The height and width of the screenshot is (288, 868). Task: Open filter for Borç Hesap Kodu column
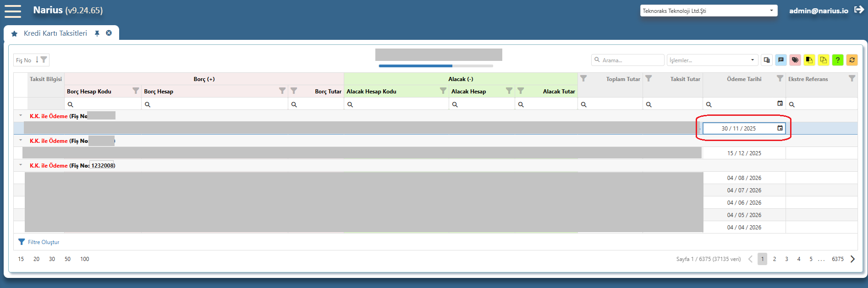136,91
